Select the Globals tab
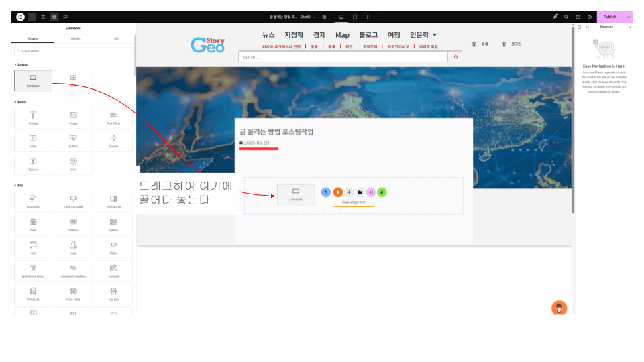This screenshot has width=644, height=362. 76,38
